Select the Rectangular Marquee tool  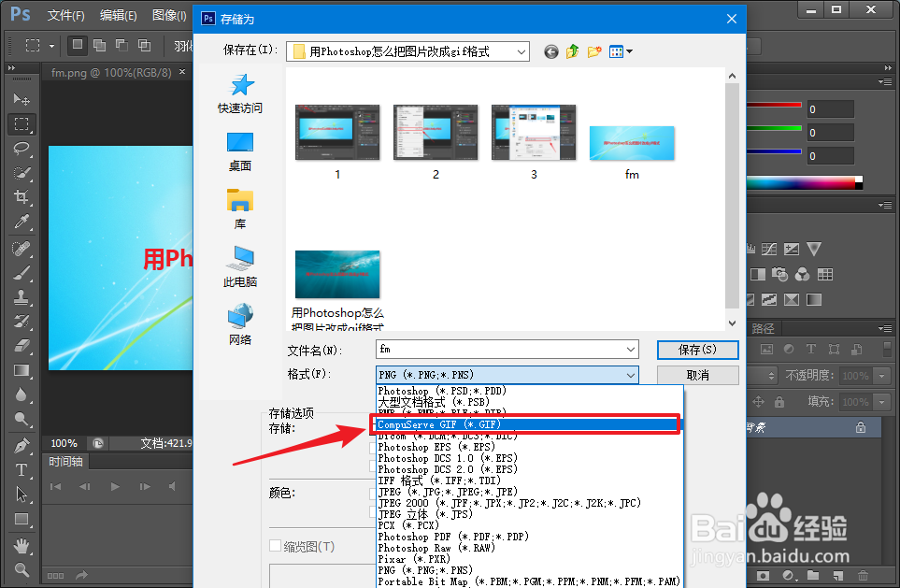pos(21,124)
